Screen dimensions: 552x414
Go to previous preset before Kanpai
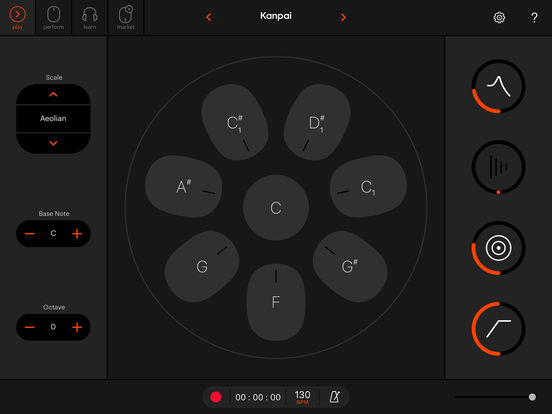pyautogui.click(x=209, y=17)
